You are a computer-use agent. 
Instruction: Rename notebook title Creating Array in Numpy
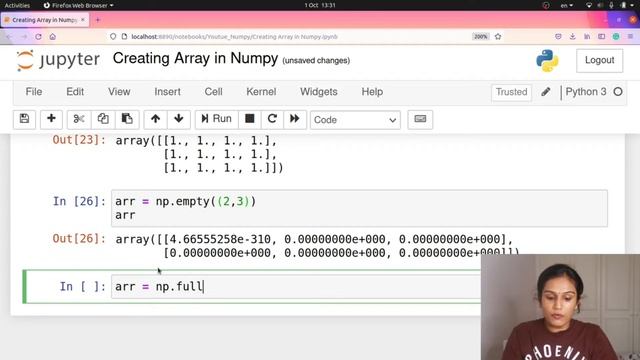coord(195,58)
